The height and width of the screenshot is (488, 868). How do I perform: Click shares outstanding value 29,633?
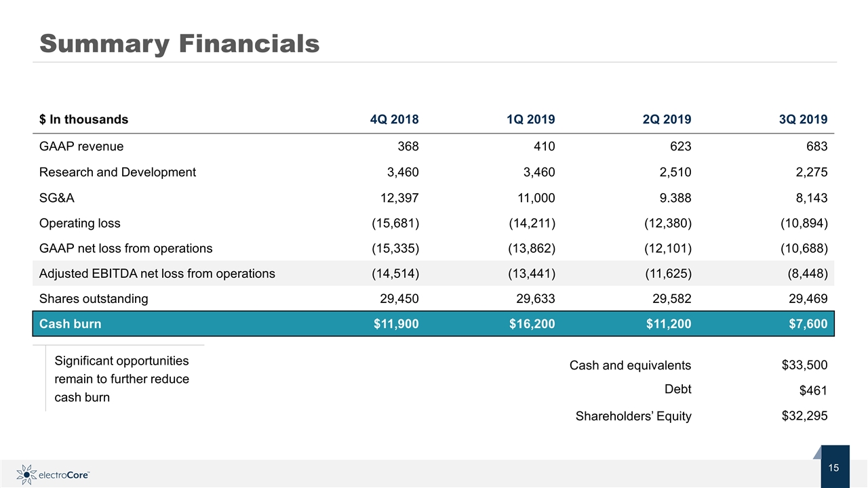[x=536, y=298]
